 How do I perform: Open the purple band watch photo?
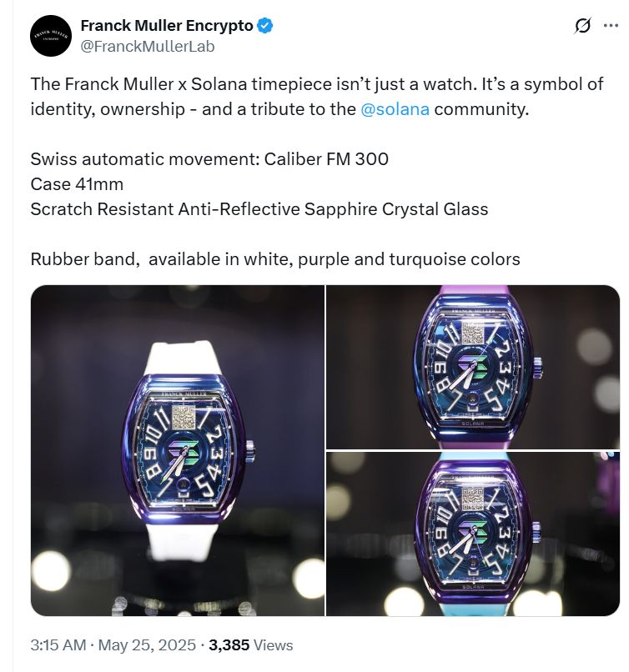pos(472,367)
